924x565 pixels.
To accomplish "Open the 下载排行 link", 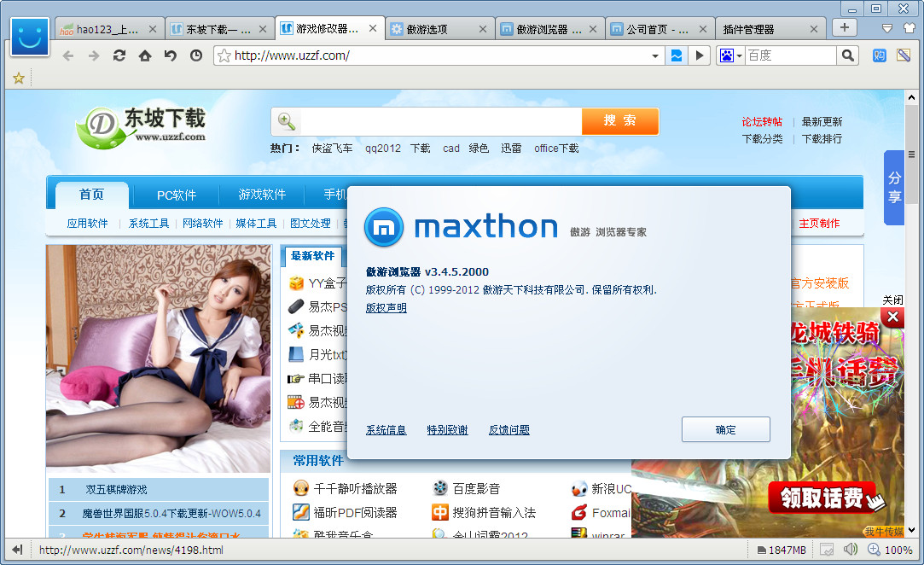I will point(822,138).
